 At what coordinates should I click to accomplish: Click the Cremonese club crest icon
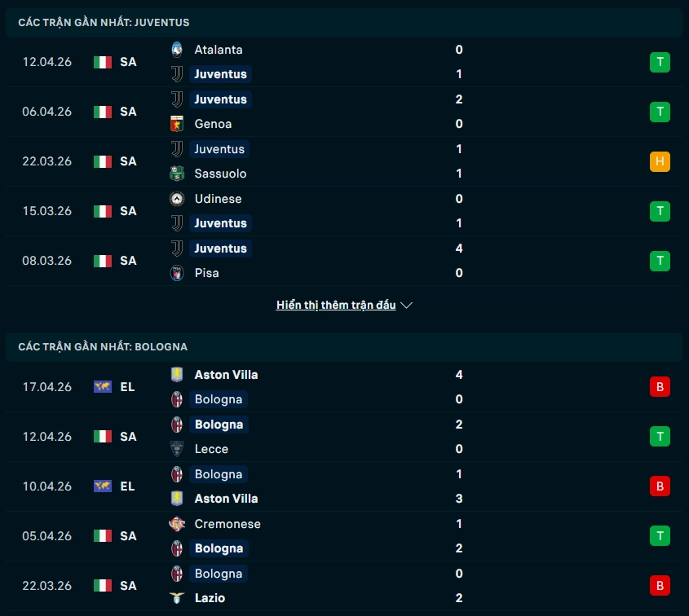coord(177,524)
